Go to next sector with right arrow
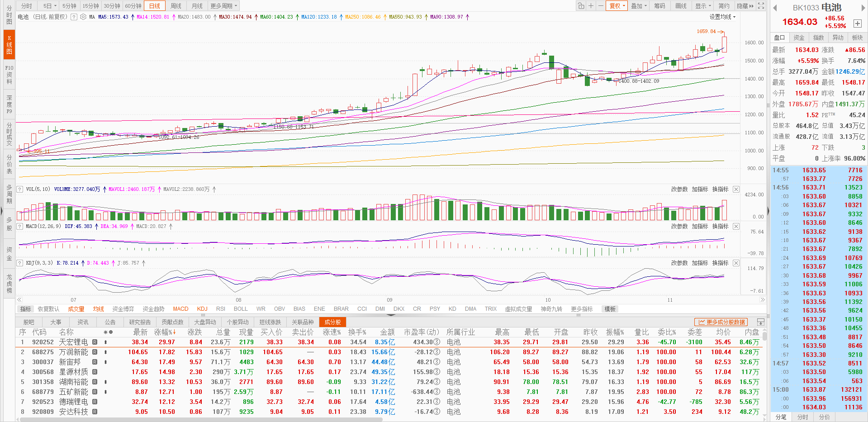868x422 pixels. [x=862, y=8]
